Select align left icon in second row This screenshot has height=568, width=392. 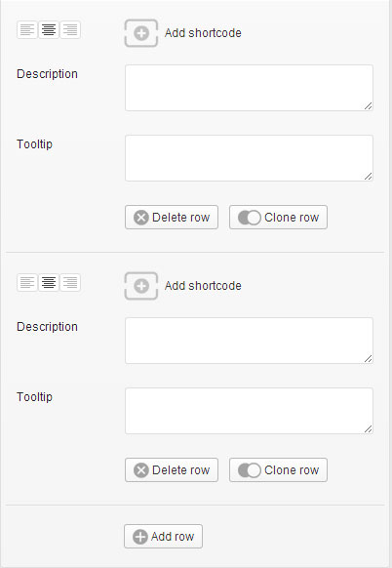pos(27,283)
